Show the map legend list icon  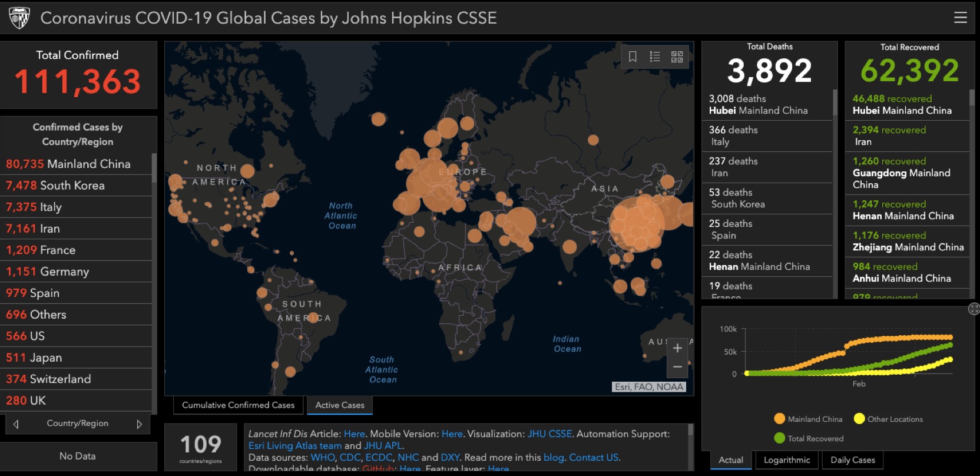point(655,57)
